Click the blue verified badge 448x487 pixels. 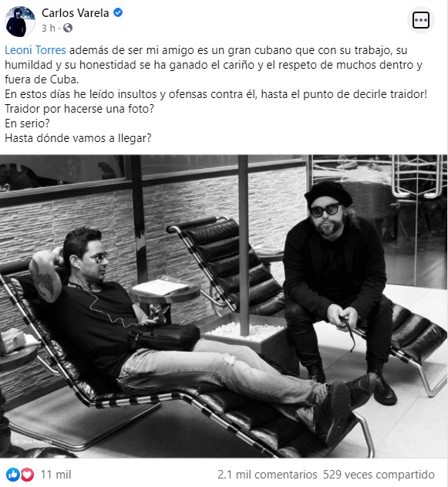[x=118, y=12]
